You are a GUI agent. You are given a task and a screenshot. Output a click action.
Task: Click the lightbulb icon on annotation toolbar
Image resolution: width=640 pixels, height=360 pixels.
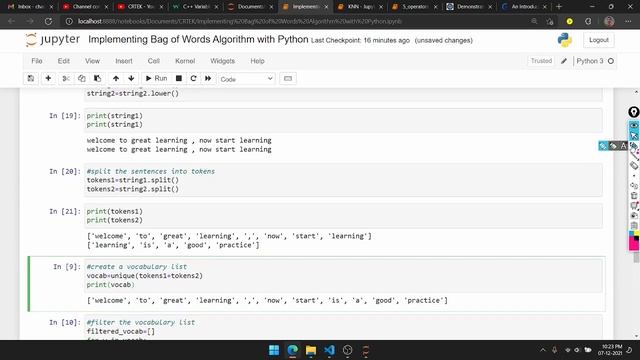[x=633, y=112]
